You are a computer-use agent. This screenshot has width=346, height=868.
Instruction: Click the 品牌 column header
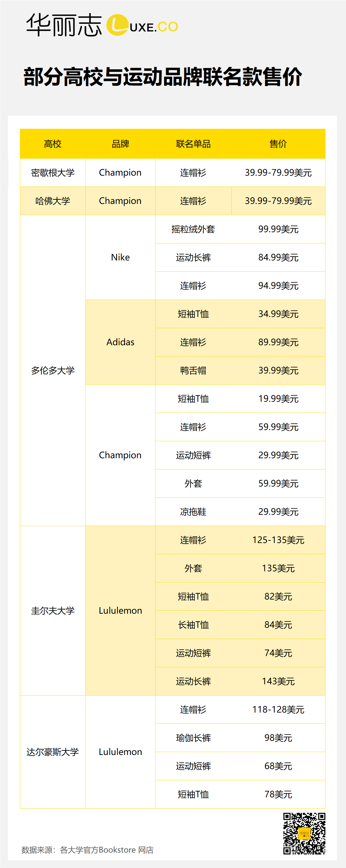click(x=120, y=144)
